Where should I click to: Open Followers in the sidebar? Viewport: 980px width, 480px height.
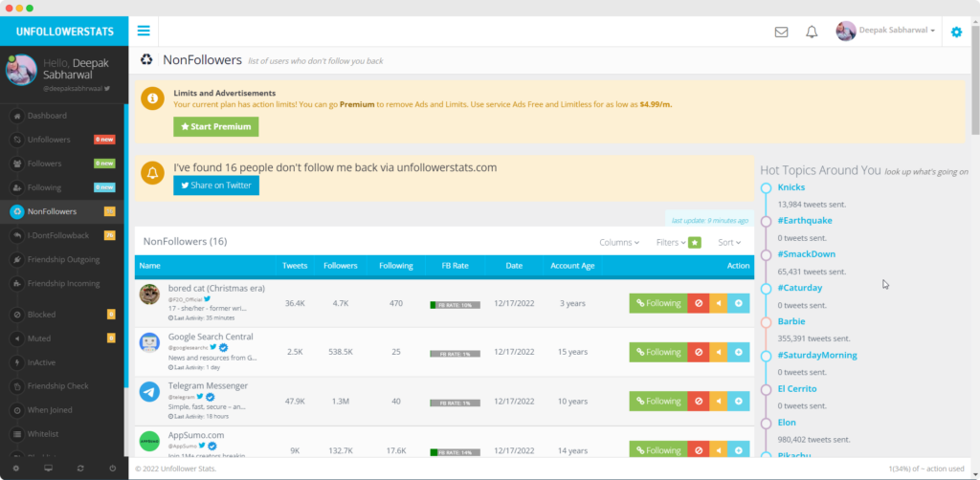click(x=62, y=164)
